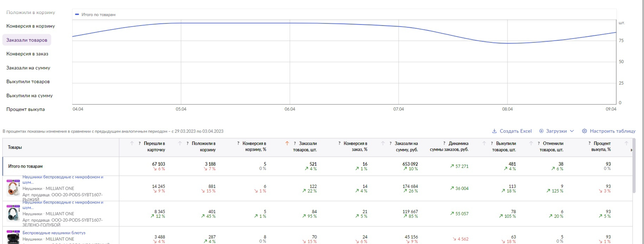Open help for Отменили товаров column
Screen dimensions: 644x244
click(x=538, y=143)
